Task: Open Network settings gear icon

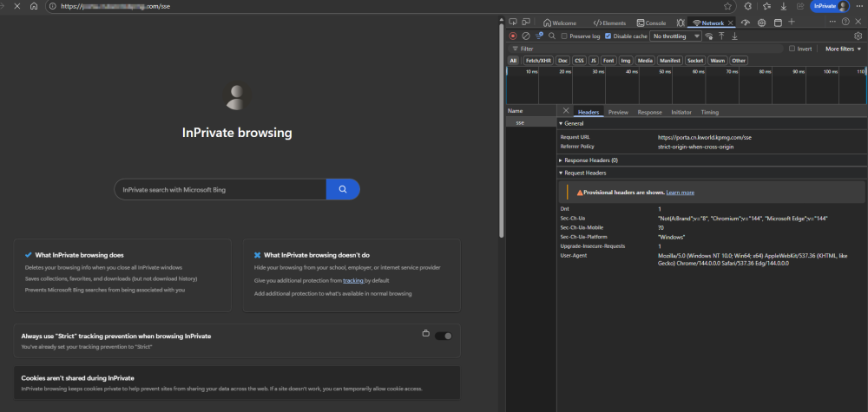Action: pyautogui.click(x=858, y=36)
